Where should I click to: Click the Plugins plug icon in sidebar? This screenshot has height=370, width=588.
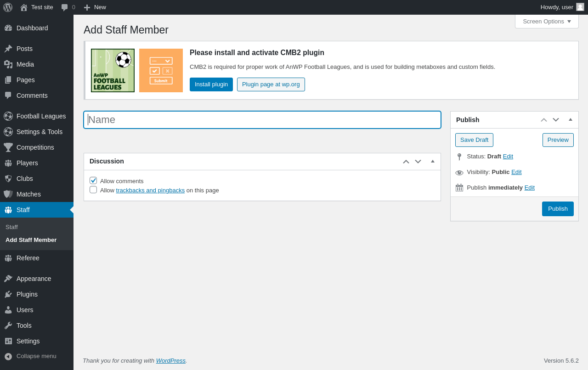(8, 294)
